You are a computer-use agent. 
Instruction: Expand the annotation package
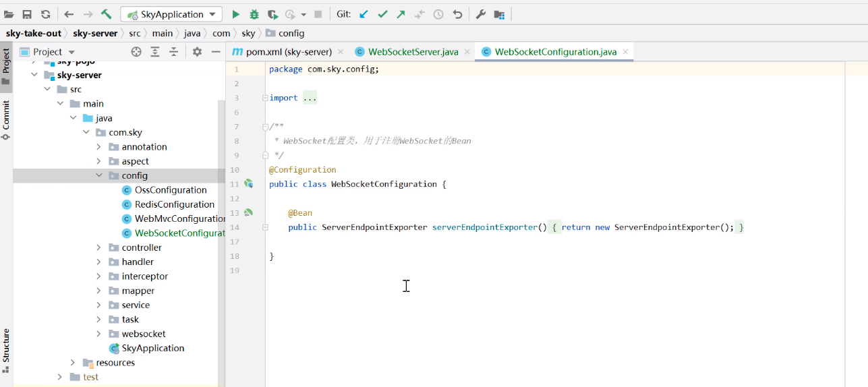pos(98,146)
